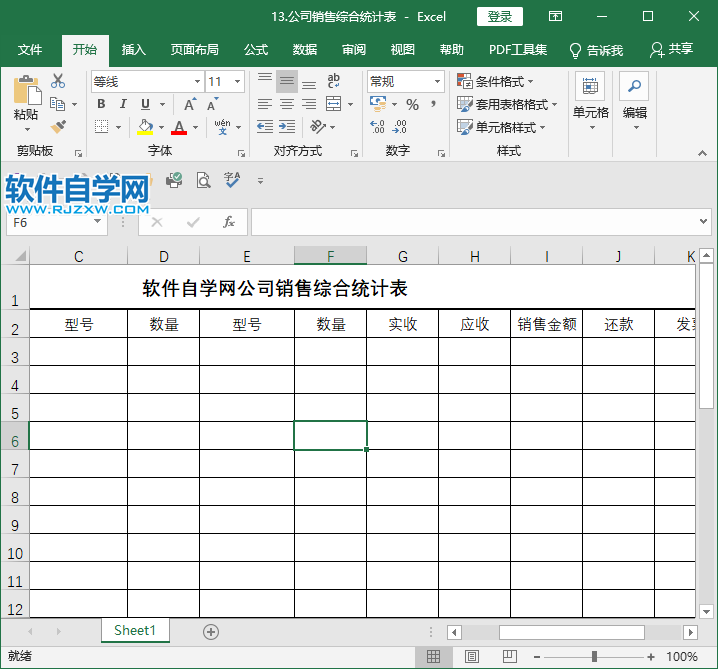Toggle center horizontally button
718x669 pixels.
coord(287,104)
